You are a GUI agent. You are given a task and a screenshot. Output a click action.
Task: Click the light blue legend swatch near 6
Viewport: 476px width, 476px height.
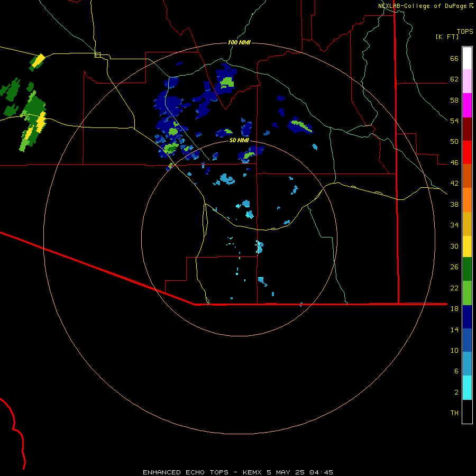click(467, 363)
